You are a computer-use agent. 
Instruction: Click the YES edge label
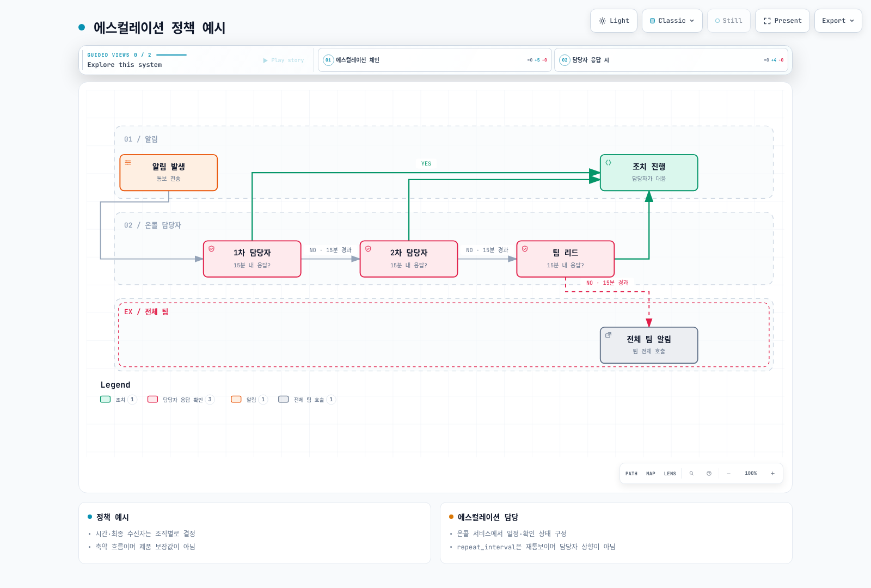pos(426,164)
